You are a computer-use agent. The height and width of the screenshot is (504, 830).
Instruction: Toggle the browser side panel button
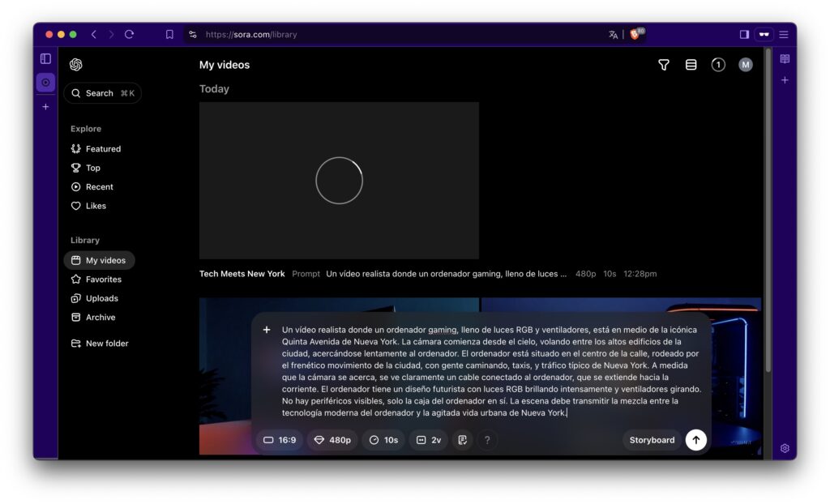click(x=744, y=34)
